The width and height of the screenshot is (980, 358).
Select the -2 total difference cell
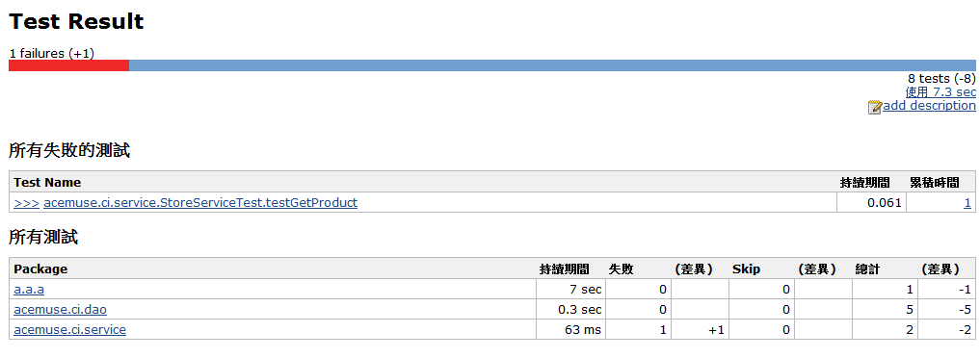tap(946, 329)
